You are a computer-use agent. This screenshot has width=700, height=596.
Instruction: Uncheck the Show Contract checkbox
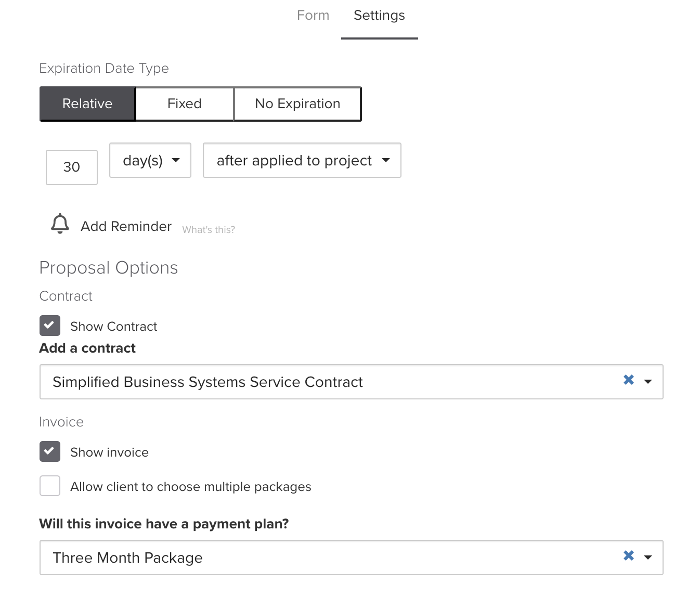pyautogui.click(x=50, y=326)
